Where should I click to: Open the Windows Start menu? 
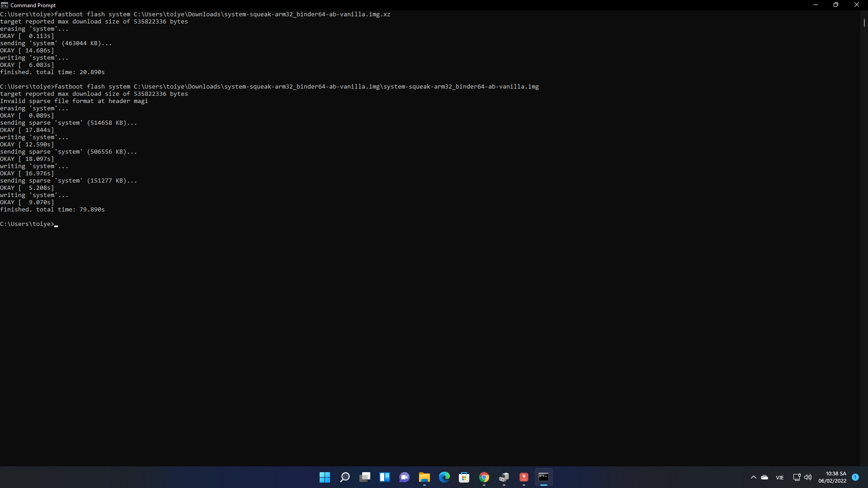tap(325, 477)
